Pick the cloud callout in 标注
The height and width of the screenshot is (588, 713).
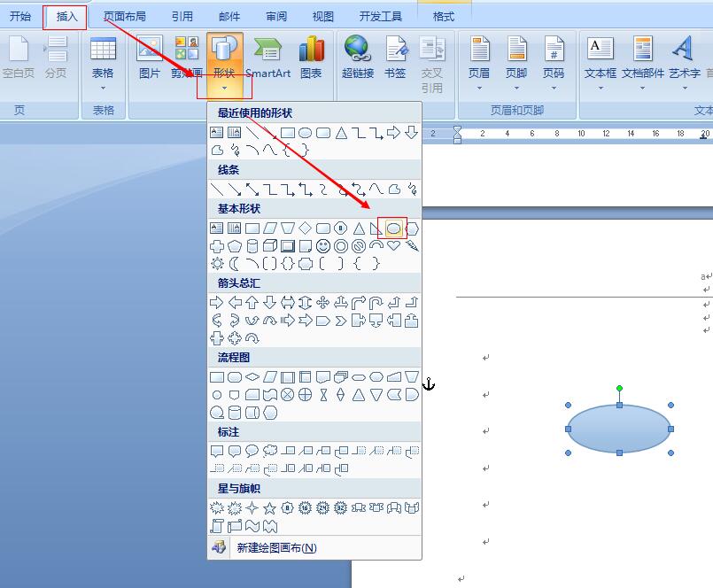coord(270,451)
